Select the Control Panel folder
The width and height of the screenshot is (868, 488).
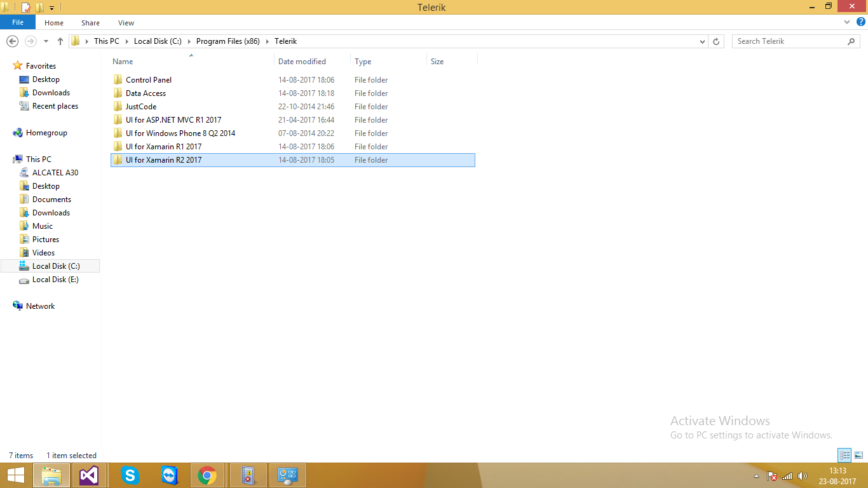(x=293, y=80)
